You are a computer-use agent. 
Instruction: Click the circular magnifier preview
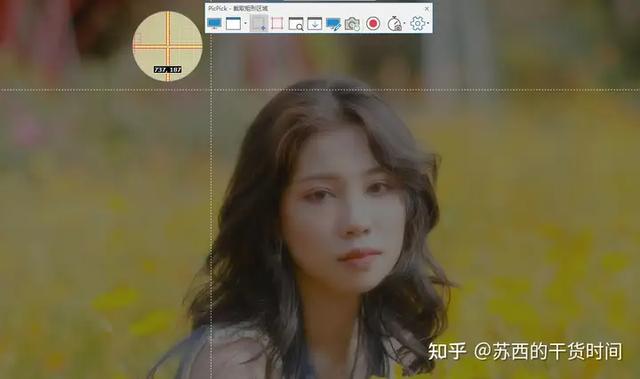coord(167,46)
